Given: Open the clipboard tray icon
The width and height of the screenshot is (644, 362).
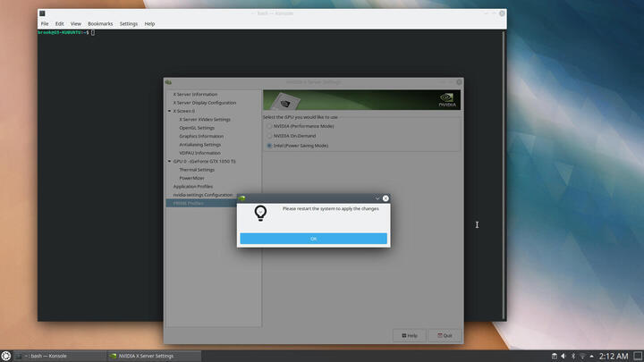Looking at the screenshot, I should [554, 356].
